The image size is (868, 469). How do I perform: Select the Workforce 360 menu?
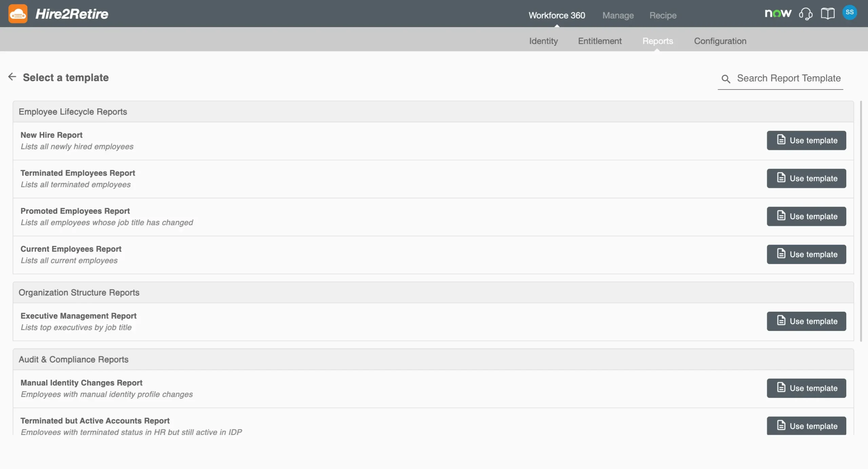click(557, 15)
